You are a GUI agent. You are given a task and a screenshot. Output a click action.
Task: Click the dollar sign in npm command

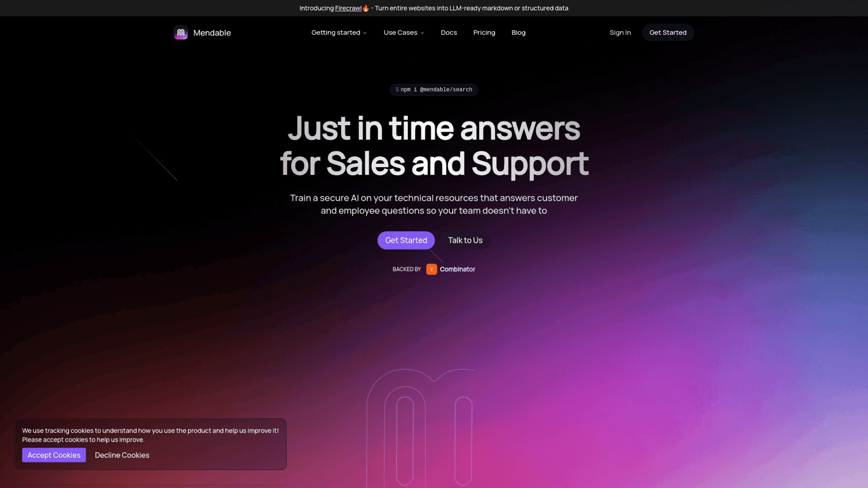click(397, 90)
